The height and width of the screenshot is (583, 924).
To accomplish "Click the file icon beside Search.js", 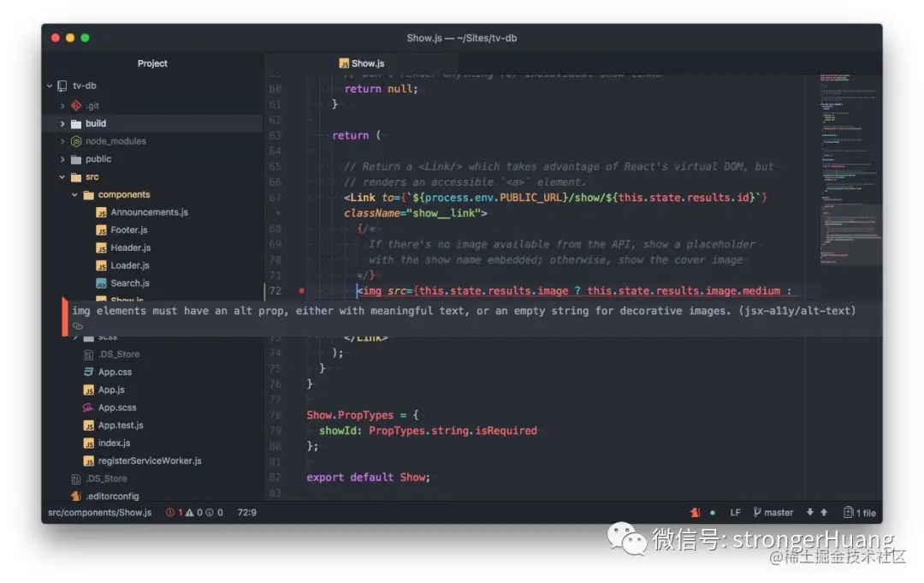I will [x=101, y=283].
